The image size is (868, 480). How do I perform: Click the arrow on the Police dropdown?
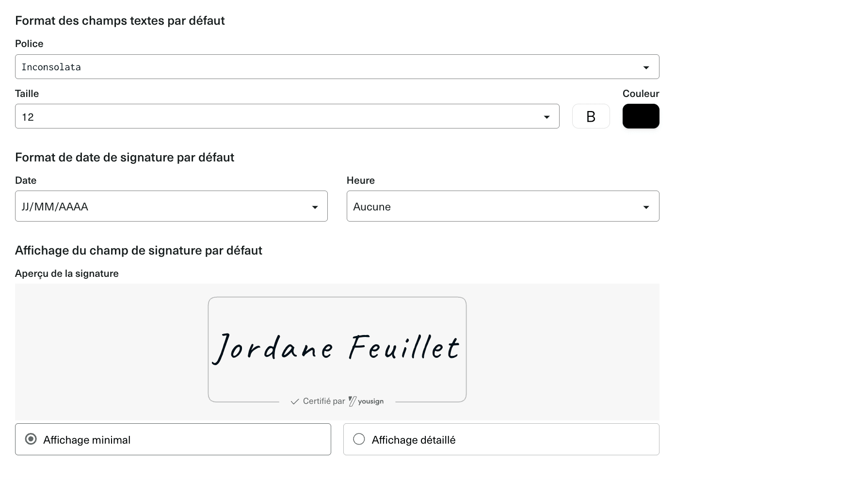point(646,67)
